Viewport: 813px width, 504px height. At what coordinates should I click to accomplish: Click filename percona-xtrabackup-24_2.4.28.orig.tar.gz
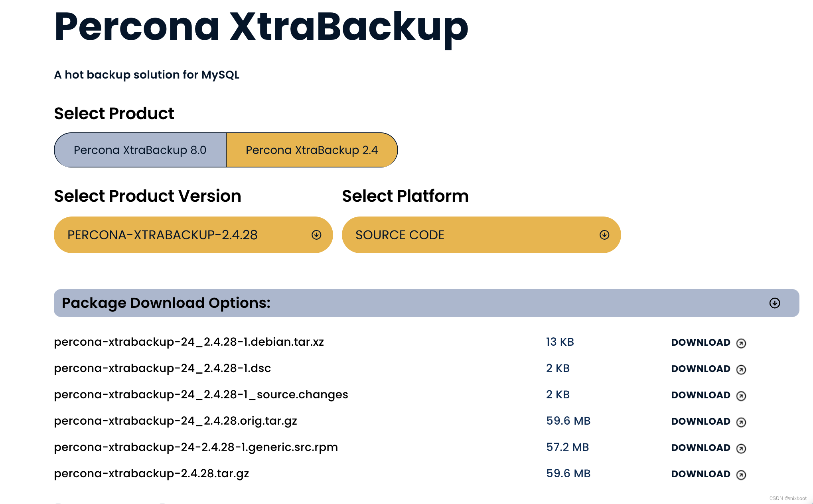pyautogui.click(x=176, y=421)
